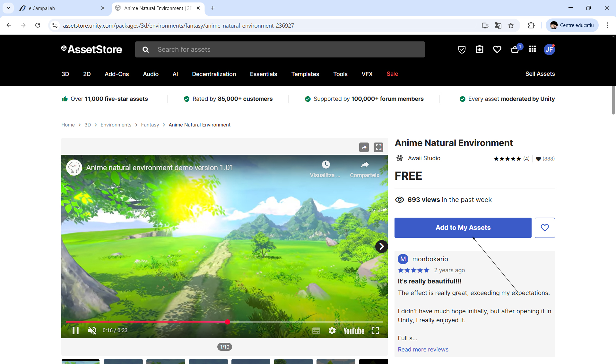Screen dimensions: 616x364
Task: Open the apps grid menu icon
Action: [x=532, y=49]
